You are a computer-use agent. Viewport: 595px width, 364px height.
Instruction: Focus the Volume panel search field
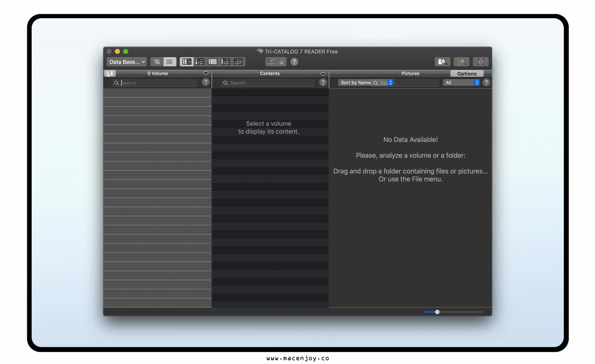tap(155, 83)
